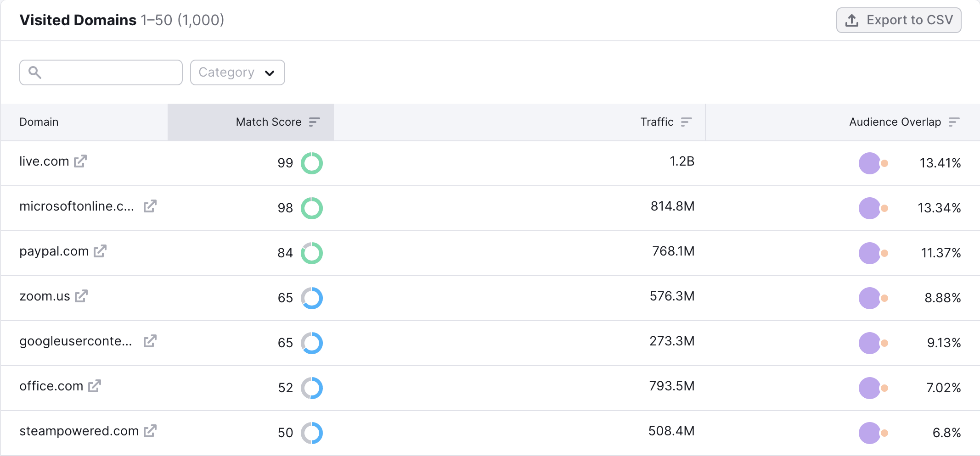Image resolution: width=980 pixels, height=456 pixels.
Task: Click the match score ring for zoom.us
Action: 312,298
